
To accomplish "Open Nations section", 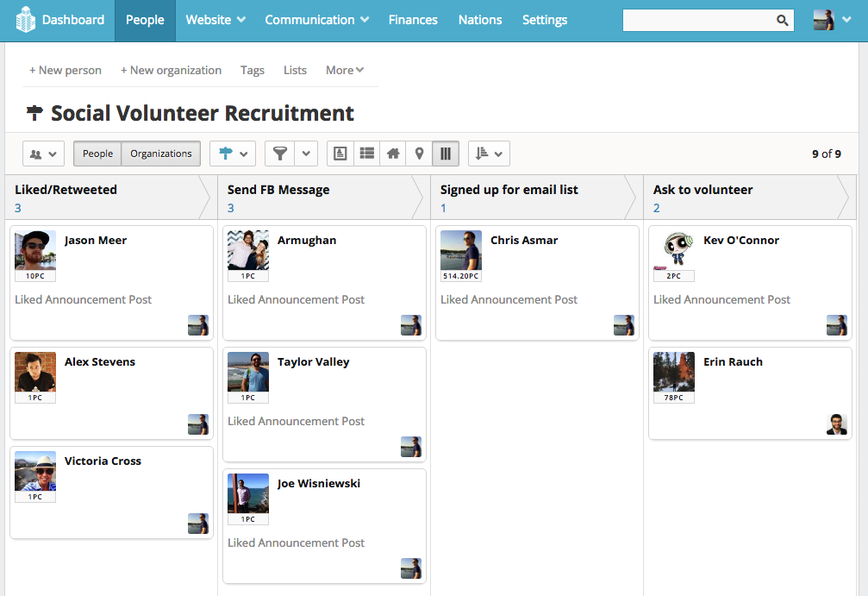I will tap(480, 20).
